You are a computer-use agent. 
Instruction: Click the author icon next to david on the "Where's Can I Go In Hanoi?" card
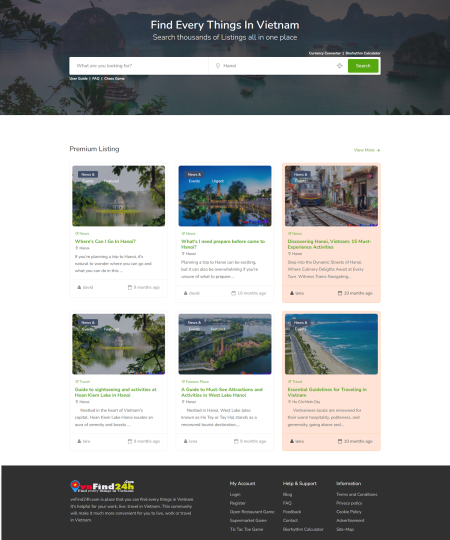click(79, 287)
